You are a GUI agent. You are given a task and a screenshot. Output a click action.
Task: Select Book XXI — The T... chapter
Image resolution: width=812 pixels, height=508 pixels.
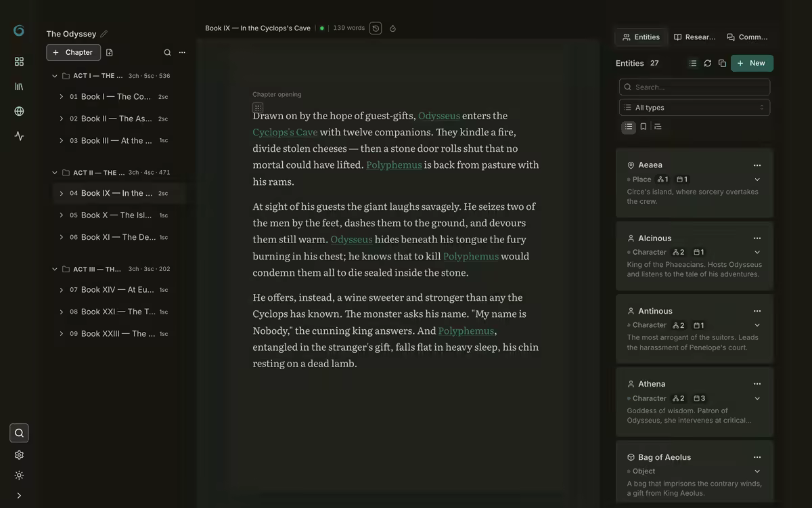click(x=118, y=312)
